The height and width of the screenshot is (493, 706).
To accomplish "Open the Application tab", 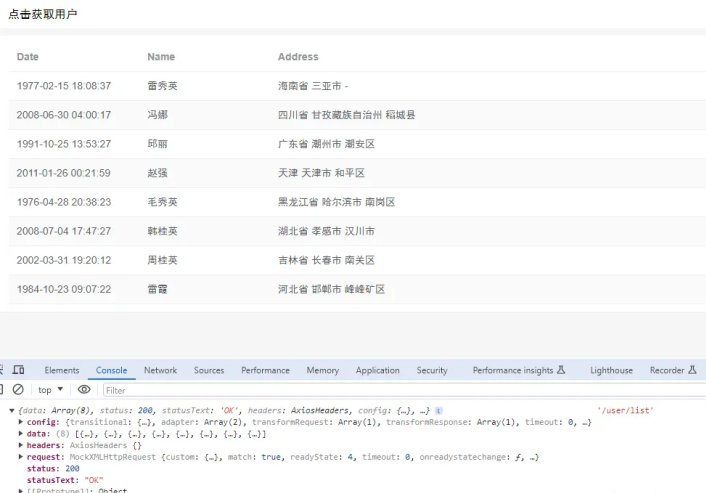I will [x=377, y=370].
